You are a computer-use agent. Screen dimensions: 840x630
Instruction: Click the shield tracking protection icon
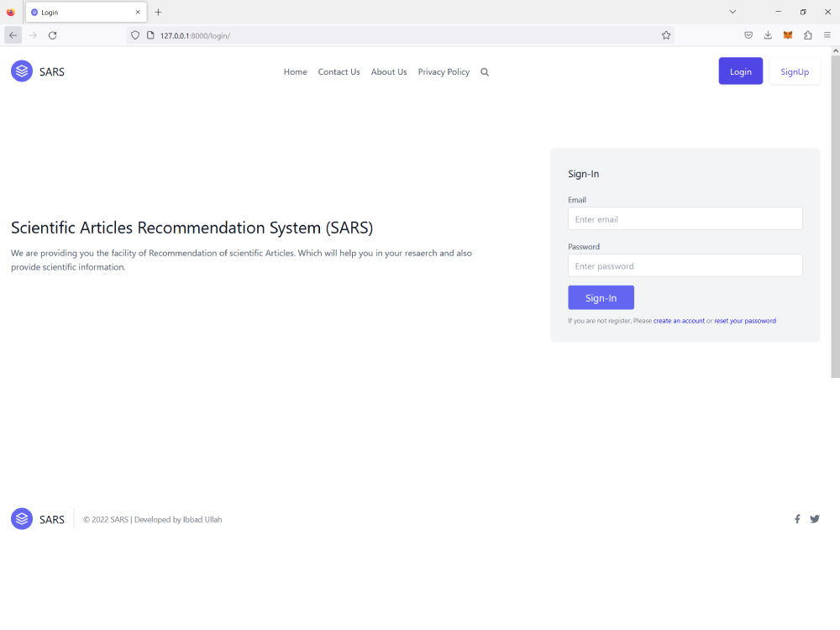(135, 35)
